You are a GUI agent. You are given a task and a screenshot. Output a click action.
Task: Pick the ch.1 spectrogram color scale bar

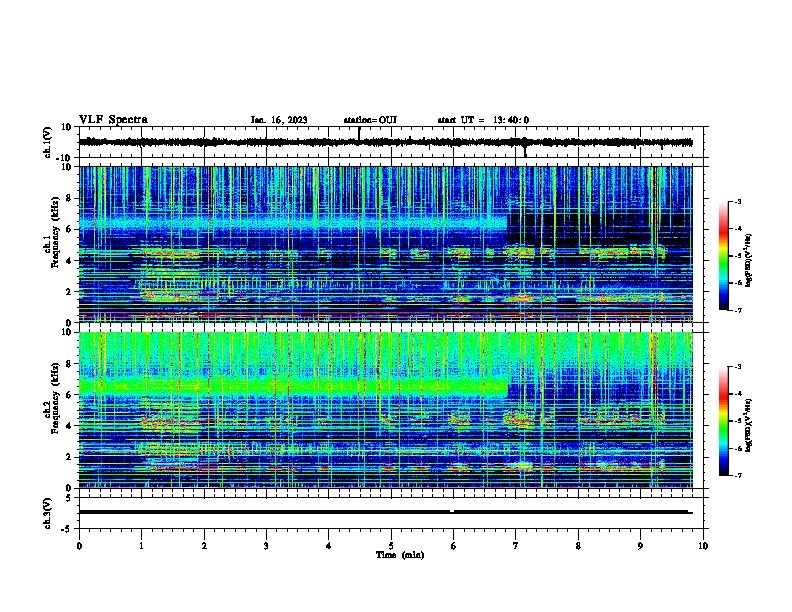724,256
